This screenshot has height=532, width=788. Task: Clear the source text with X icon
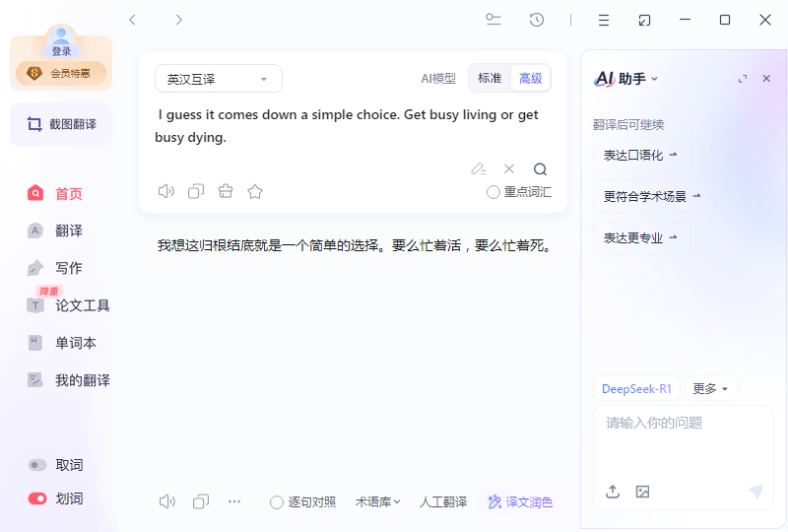(509, 168)
